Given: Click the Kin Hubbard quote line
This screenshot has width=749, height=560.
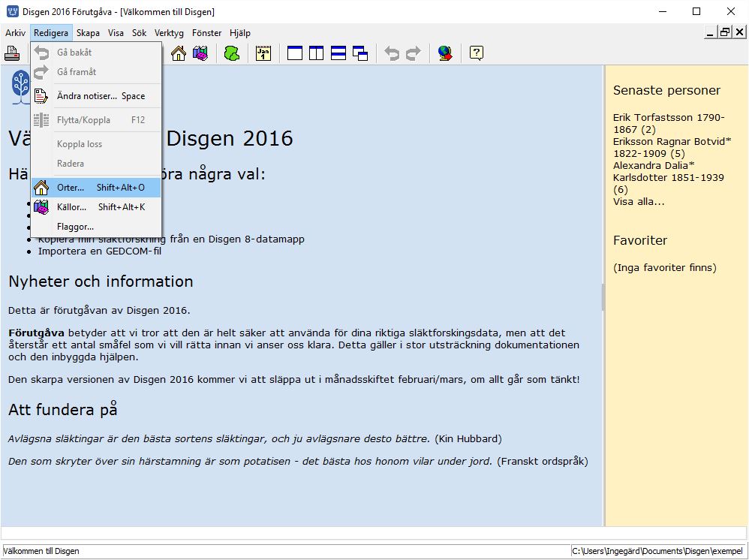Looking at the screenshot, I should [x=255, y=438].
